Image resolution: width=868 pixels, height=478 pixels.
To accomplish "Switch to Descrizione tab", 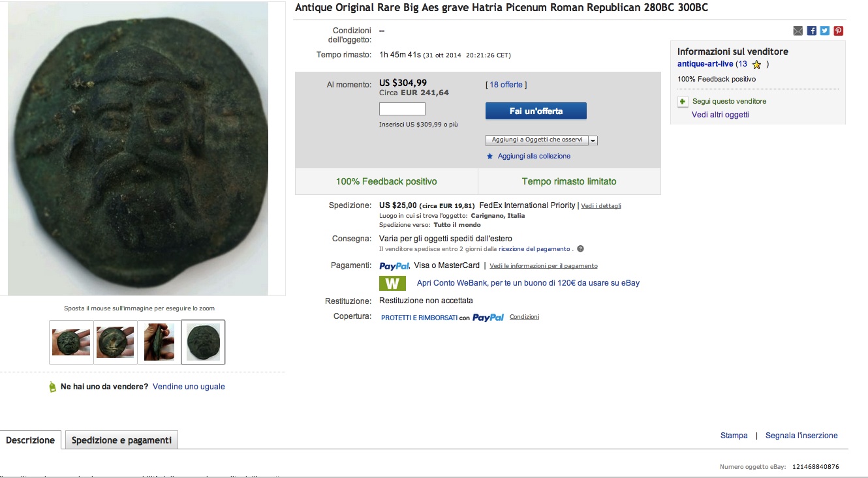I will [31, 440].
